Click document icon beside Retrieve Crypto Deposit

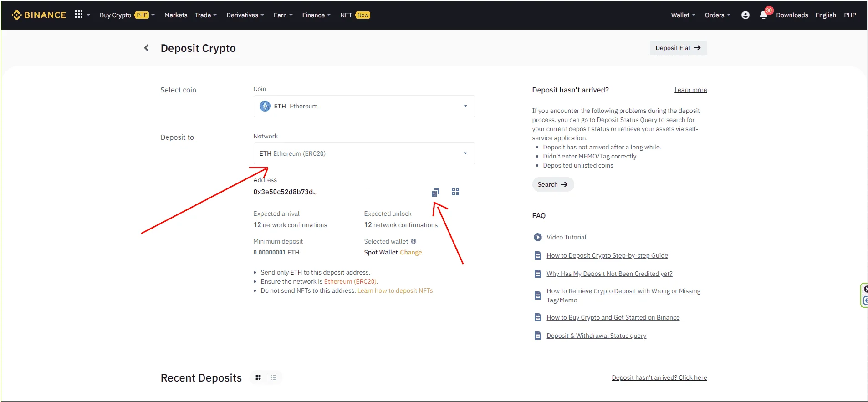click(538, 295)
